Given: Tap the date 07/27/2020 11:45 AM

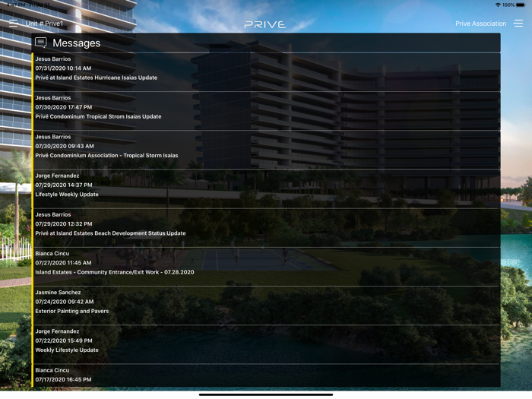Looking at the screenshot, I should (63, 263).
